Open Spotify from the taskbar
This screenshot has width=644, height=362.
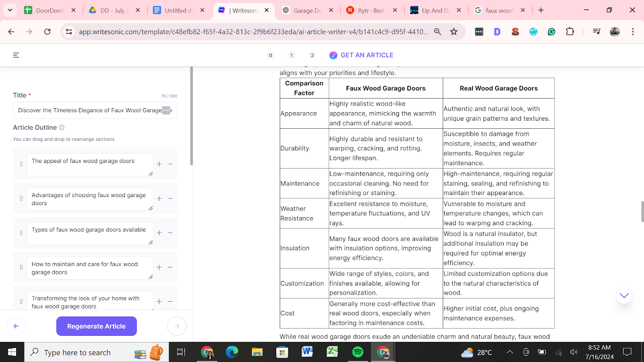(x=357, y=352)
